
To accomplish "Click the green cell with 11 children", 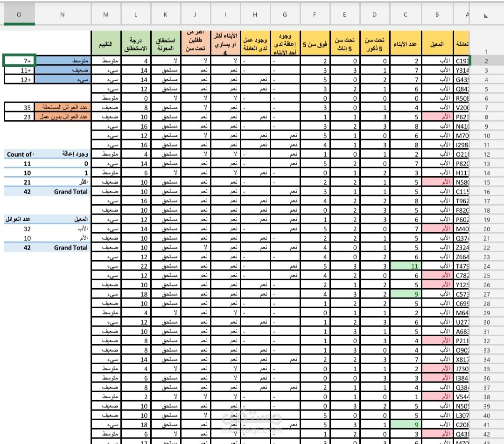I will click(406, 266).
